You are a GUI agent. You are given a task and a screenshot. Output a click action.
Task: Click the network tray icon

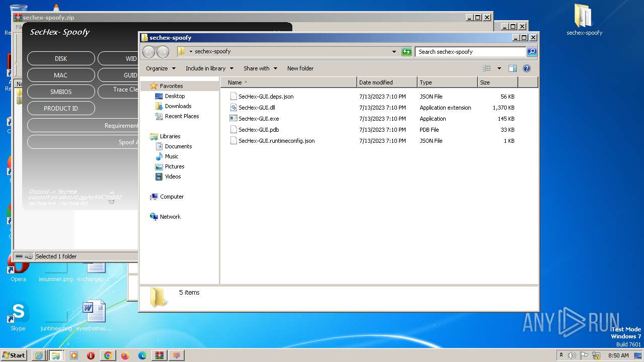[x=596, y=355]
